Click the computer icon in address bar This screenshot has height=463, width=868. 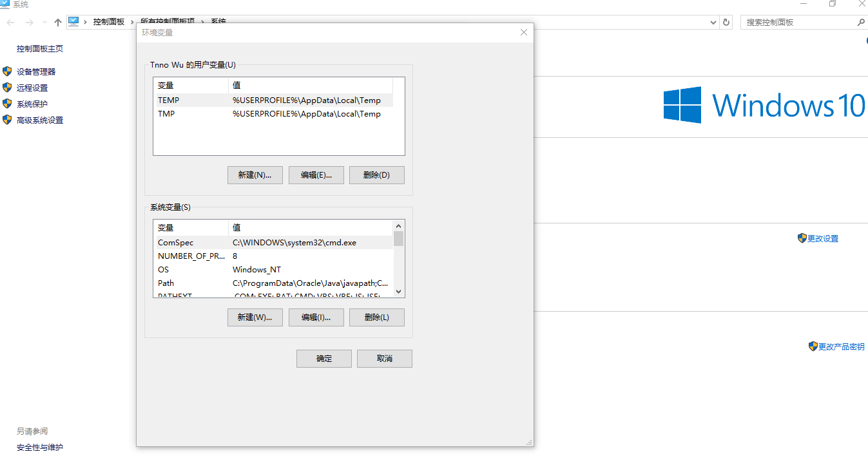(73, 22)
